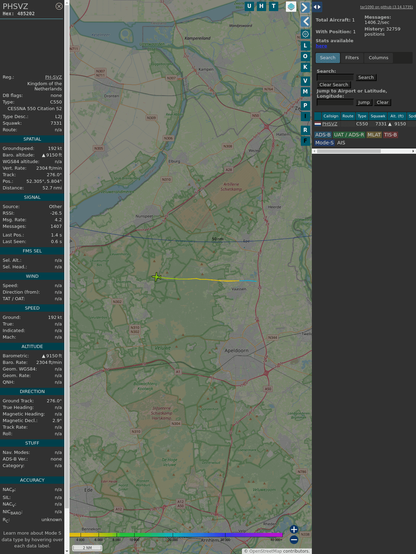Toggle the V map button
Screen dimensions: 416x554
tap(305, 81)
